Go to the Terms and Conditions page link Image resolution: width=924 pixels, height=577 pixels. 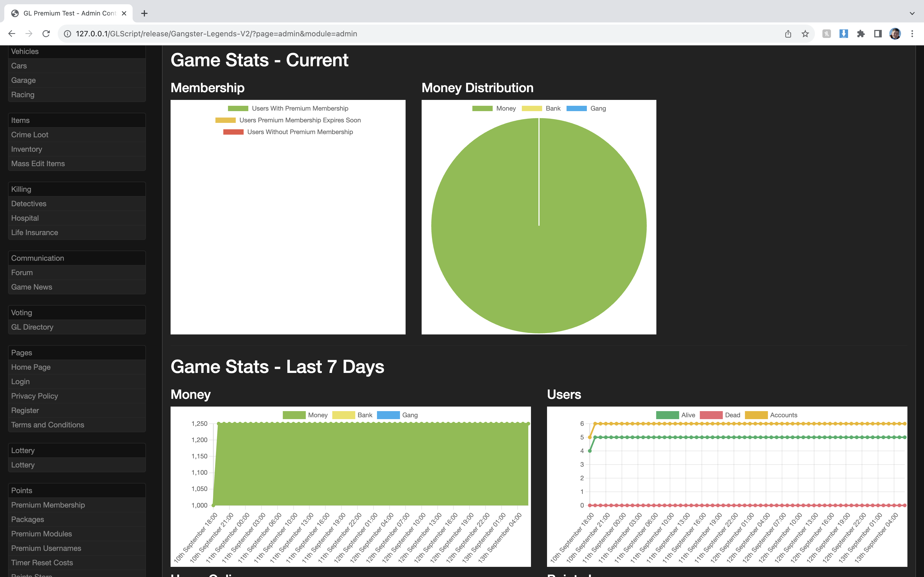pyautogui.click(x=48, y=425)
